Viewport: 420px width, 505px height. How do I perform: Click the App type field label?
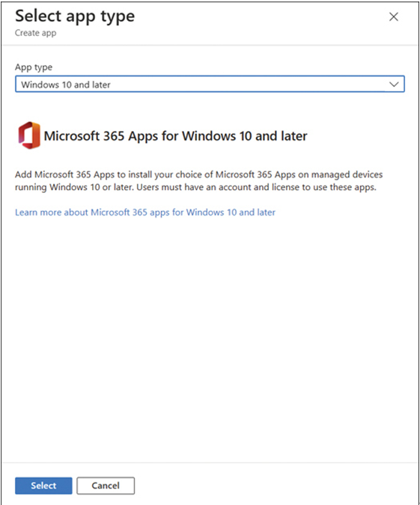tap(34, 67)
